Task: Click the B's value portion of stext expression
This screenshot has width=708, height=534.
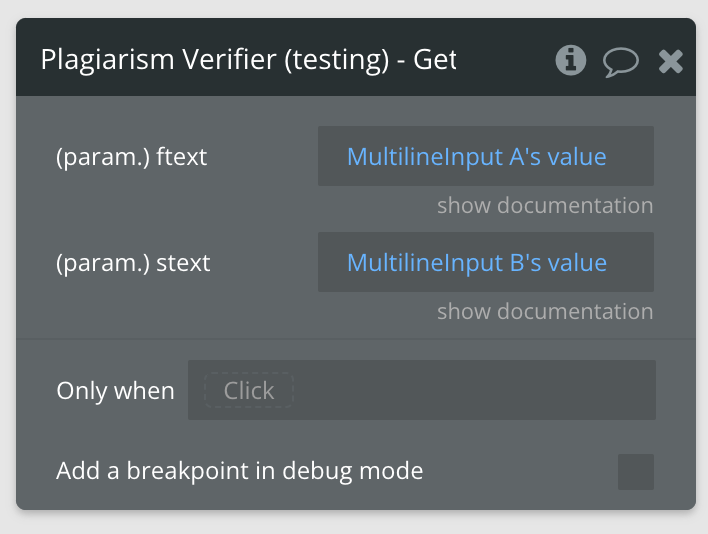Action: click(x=558, y=263)
